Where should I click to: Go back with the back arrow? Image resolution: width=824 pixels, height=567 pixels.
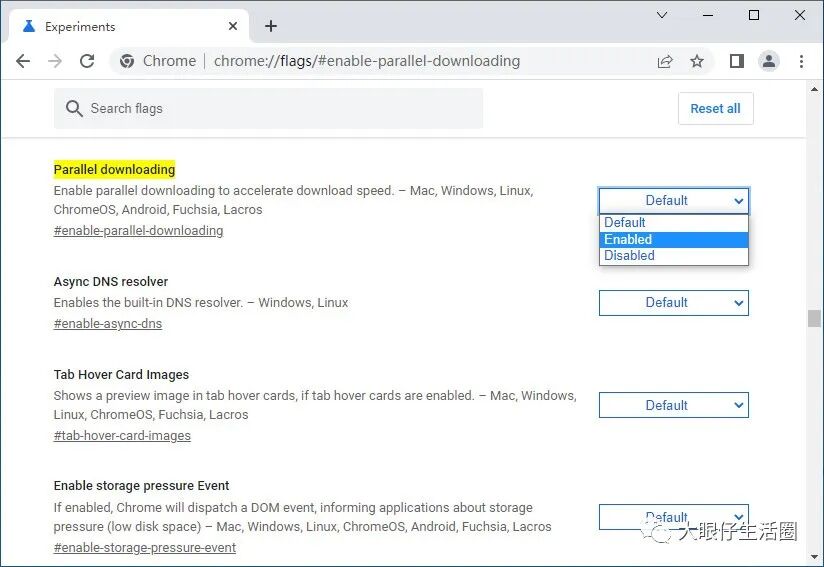23,61
